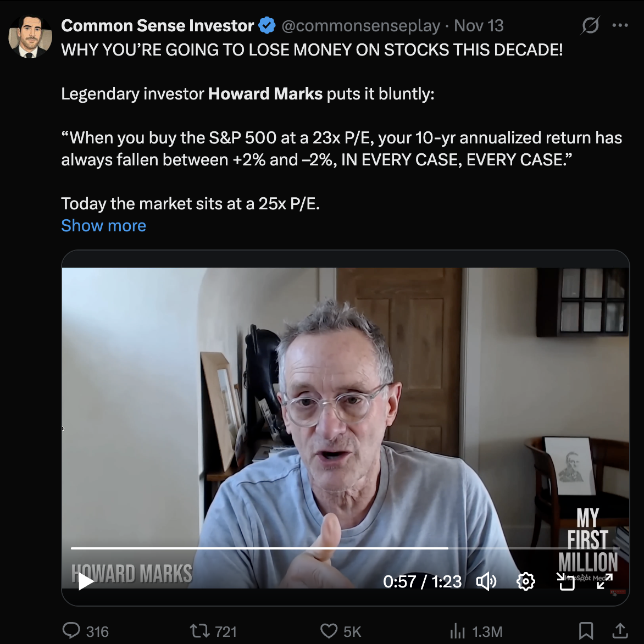The height and width of the screenshot is (644, 644).
Task: Open the Grok explain icon on the post
Action: (590, 25)
